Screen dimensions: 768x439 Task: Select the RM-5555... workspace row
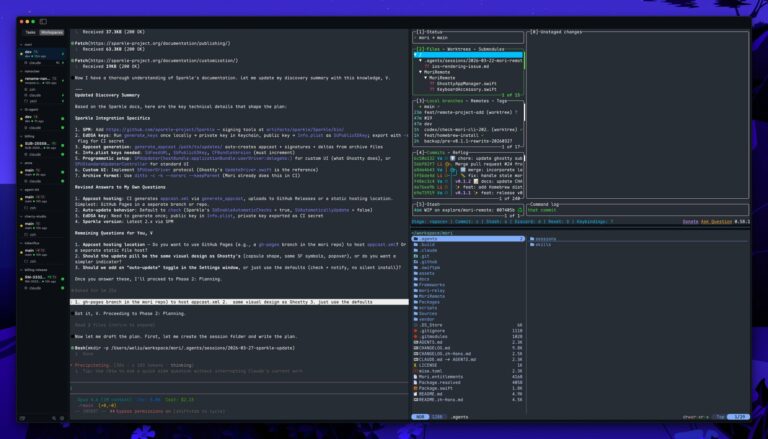42,279
